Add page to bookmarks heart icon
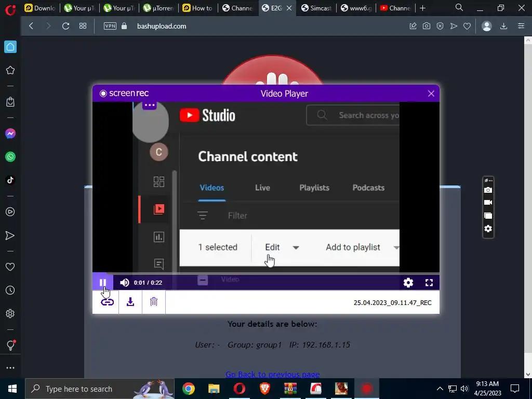This screenshot has height=399, width=532. [x=467, y=26]
